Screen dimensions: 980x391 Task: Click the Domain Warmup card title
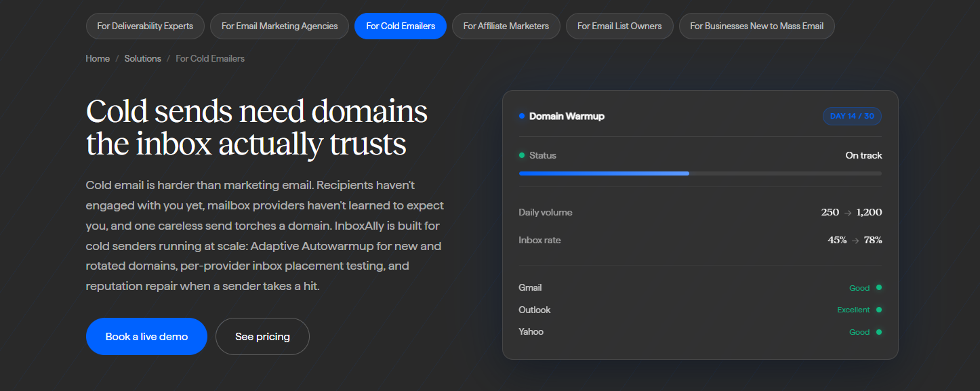click(x=567, y=116)
